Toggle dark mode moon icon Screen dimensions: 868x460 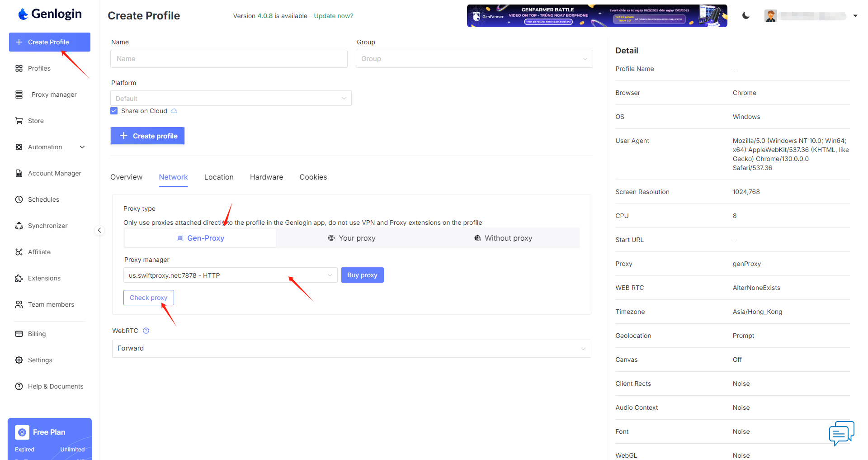point(746,16)
